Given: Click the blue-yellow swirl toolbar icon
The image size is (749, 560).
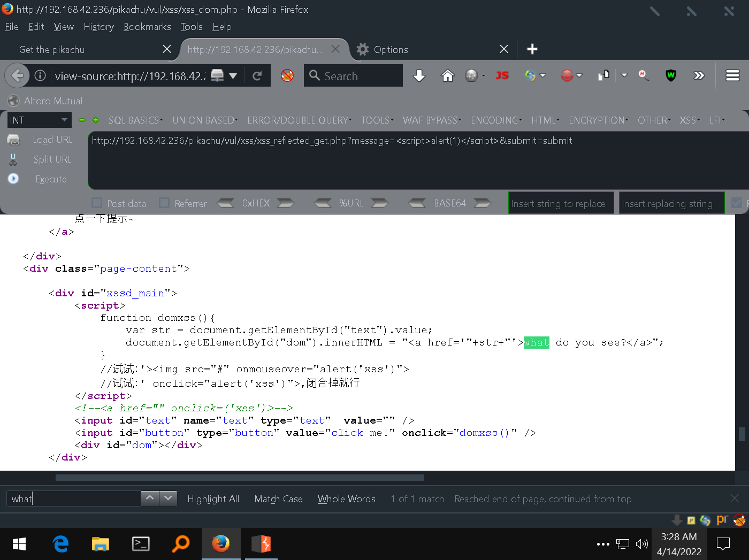Looking at the screenshot, I should pyautogui.click(x=530, y=75).
